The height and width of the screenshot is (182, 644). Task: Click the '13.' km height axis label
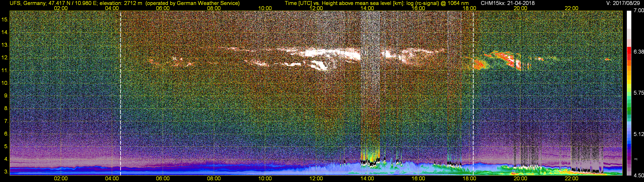click(5, 45)
